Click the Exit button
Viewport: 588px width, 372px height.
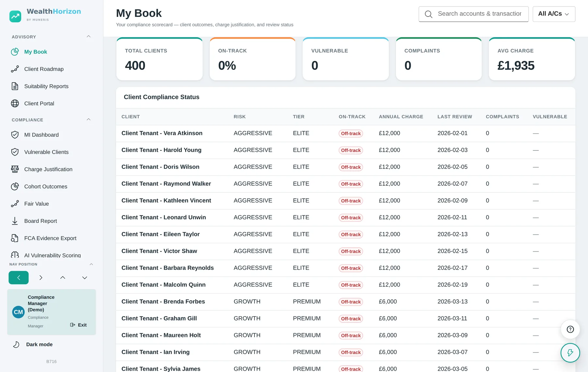[78, 325]
